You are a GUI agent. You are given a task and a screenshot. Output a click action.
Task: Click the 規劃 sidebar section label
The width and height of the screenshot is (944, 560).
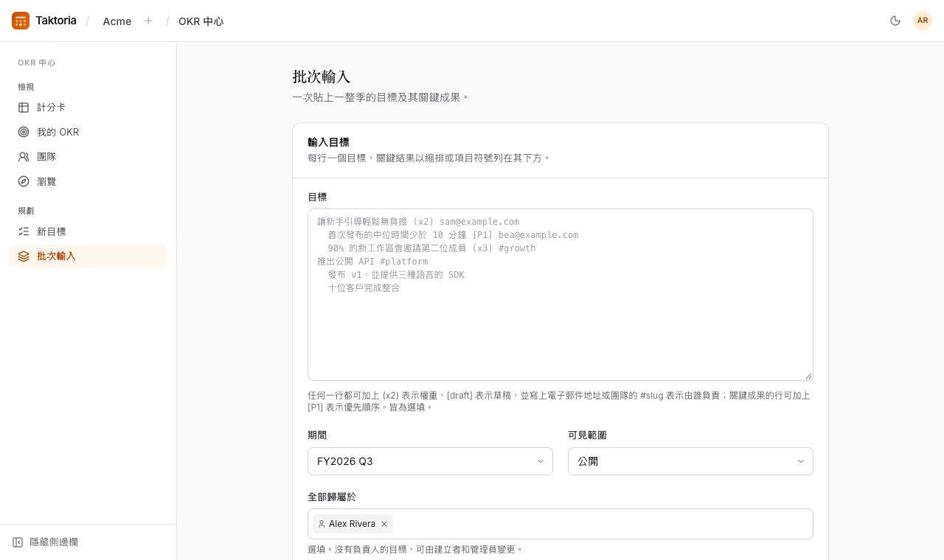[x=26, y=211]
